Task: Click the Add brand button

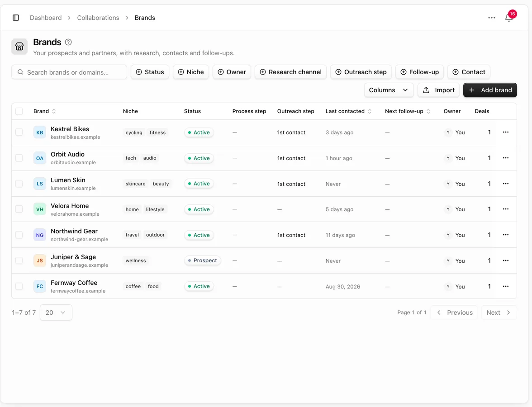Action: point(490,90)
